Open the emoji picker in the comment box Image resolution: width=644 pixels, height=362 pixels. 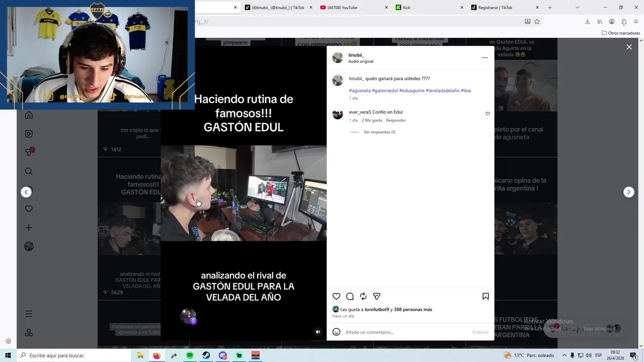pos(337,332)
